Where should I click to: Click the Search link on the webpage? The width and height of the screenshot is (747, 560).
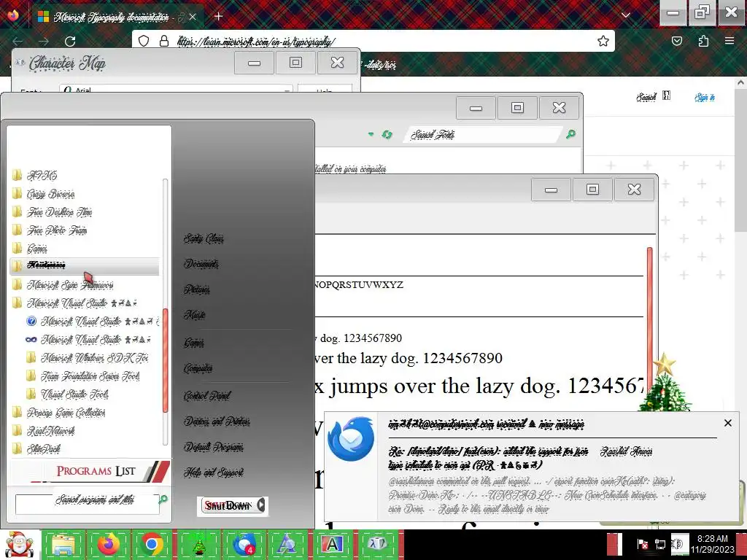coord(646,97)
